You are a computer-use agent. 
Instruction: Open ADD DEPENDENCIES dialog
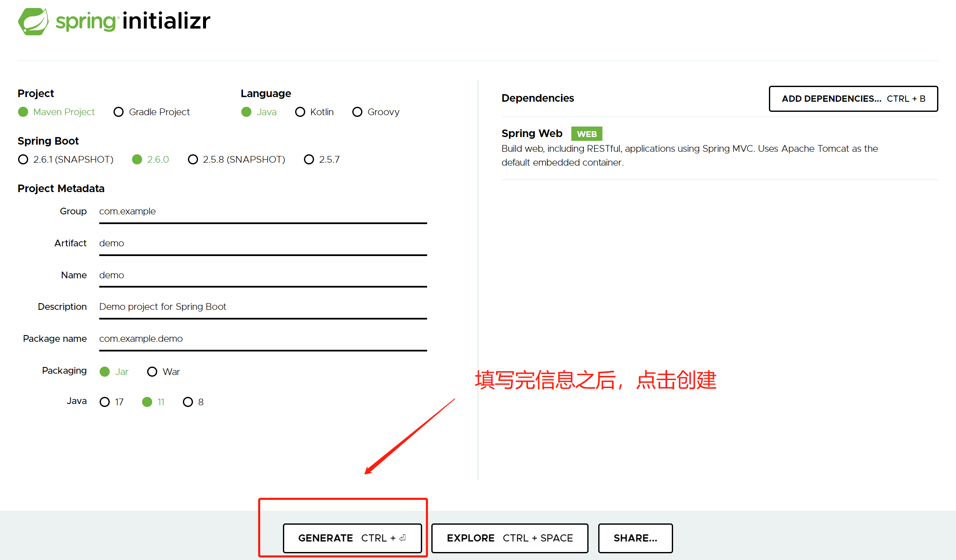point(853,99)
